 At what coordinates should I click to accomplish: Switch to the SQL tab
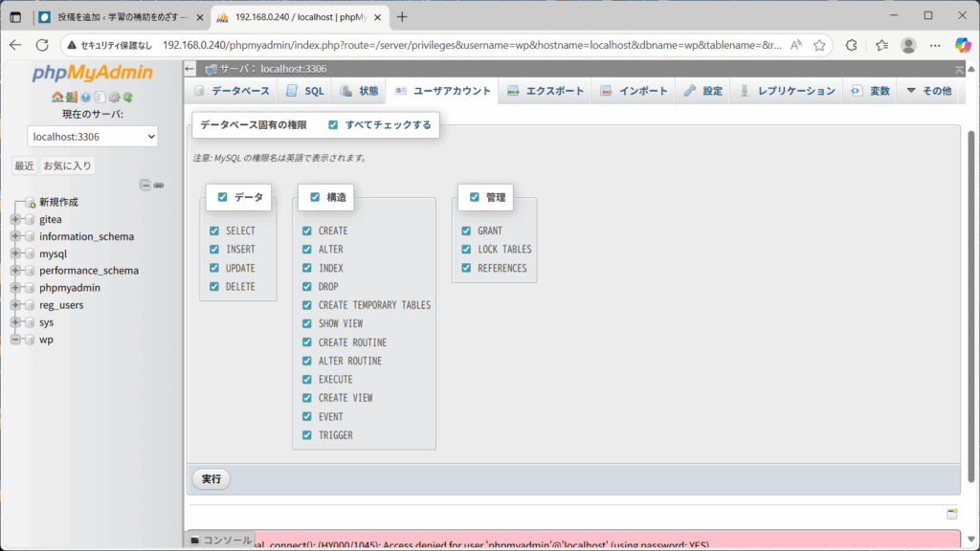pos(306,91)
